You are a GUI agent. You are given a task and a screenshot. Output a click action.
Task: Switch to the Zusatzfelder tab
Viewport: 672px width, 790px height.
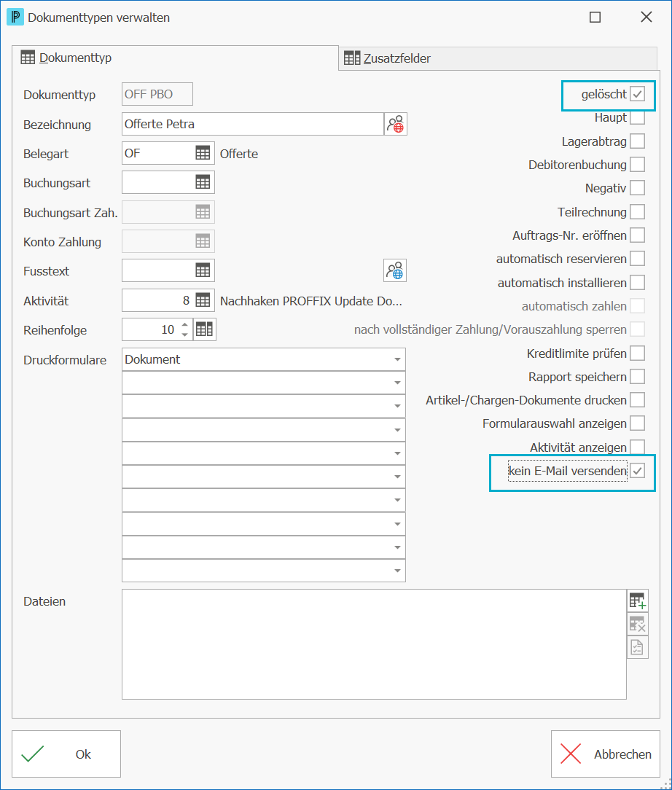pyautogui.click(x=498, y=58)
